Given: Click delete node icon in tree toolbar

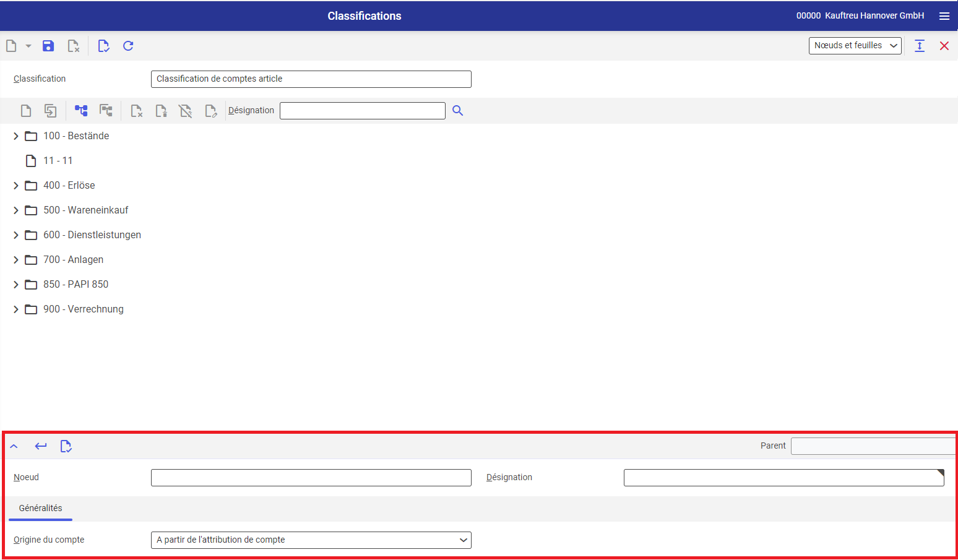Looking at the screenshot, I should point(137,111).
